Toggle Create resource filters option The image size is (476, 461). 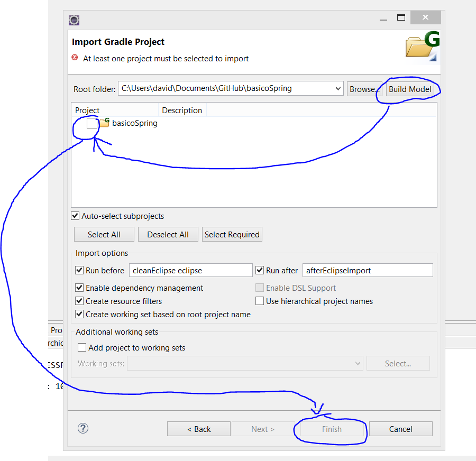tap(79, 301)
